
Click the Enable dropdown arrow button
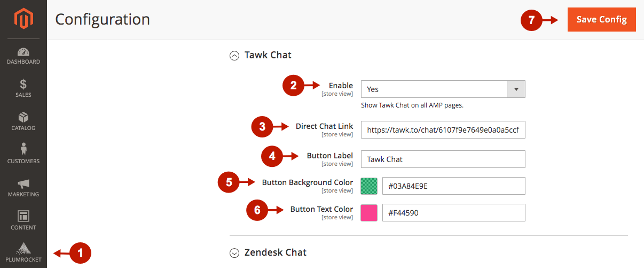click(x=516, y=89)
